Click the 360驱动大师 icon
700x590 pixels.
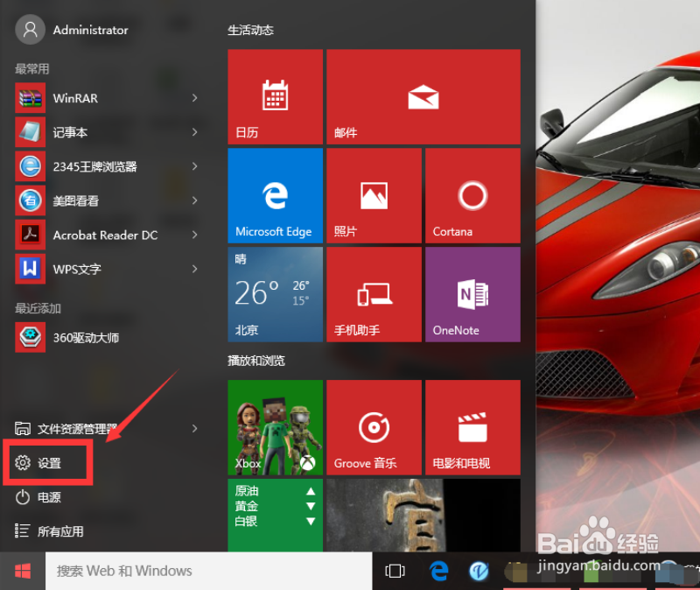(x=31, y=337)
